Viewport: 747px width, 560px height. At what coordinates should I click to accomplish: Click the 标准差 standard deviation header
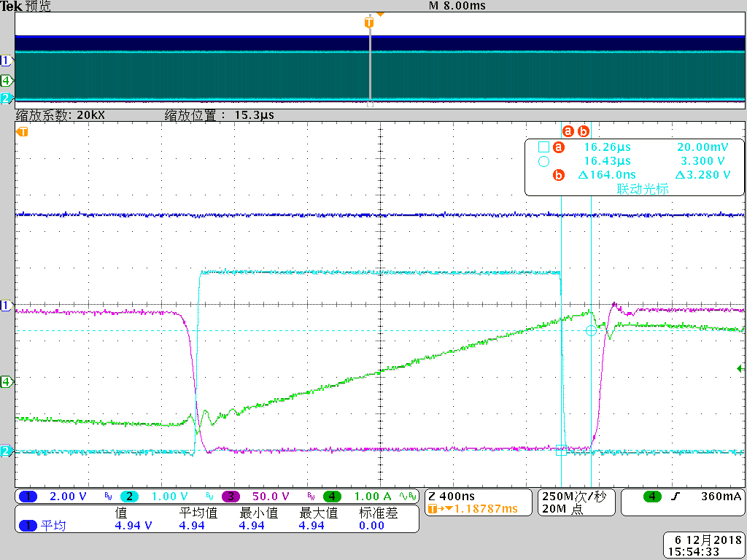pos(379,513)
